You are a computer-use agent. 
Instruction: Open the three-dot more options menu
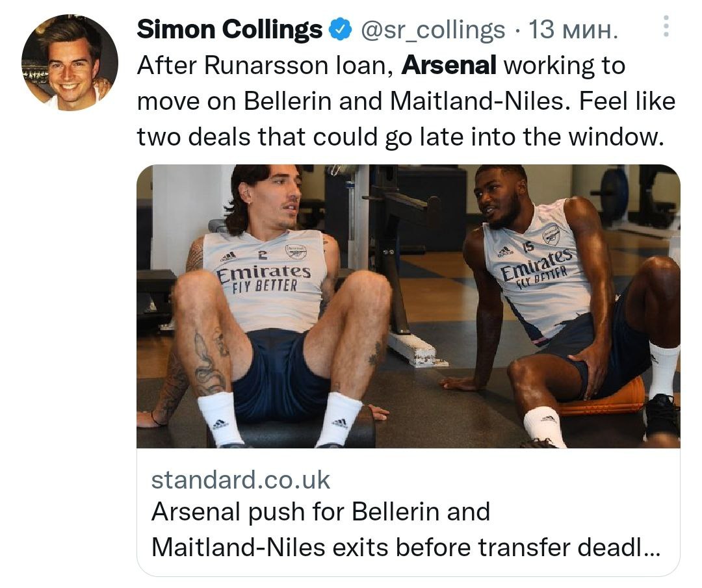[665, 27]
